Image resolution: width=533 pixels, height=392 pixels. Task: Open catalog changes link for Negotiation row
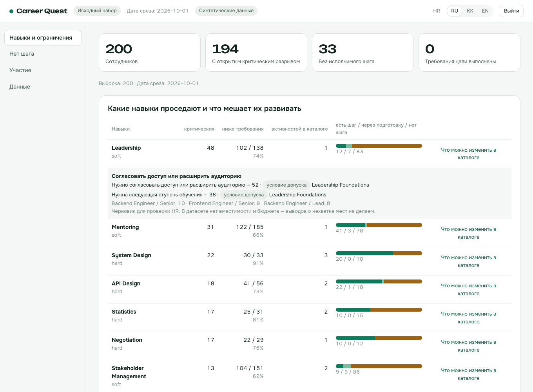coord(468,346)
